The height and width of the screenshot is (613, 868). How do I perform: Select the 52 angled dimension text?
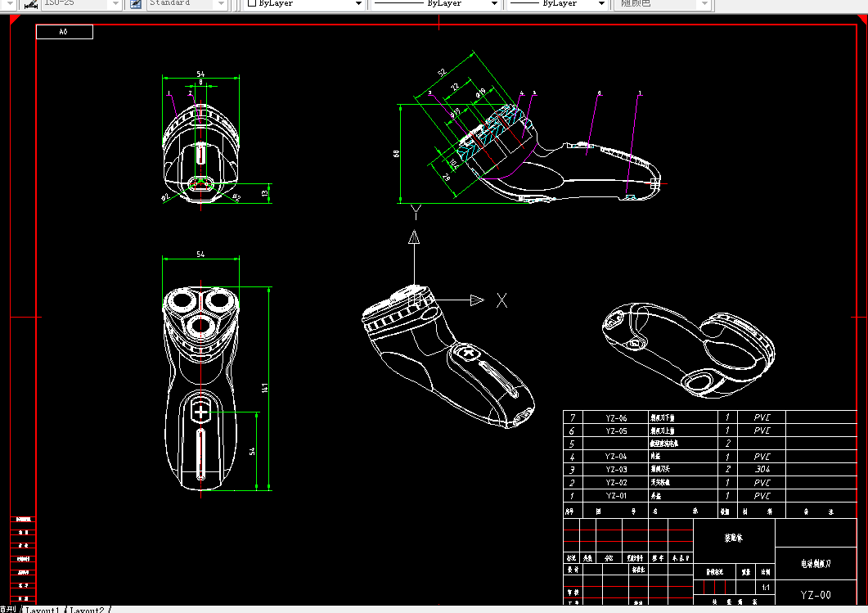tap(442, 73)
